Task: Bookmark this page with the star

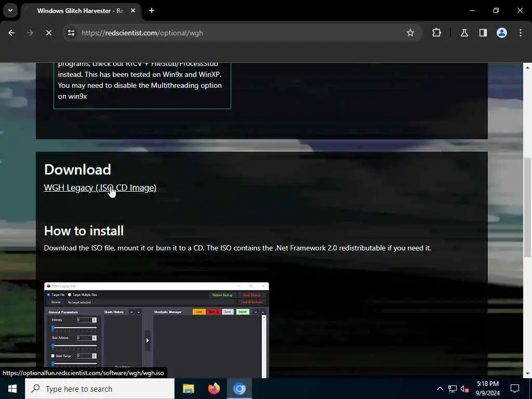Action: 410,33
